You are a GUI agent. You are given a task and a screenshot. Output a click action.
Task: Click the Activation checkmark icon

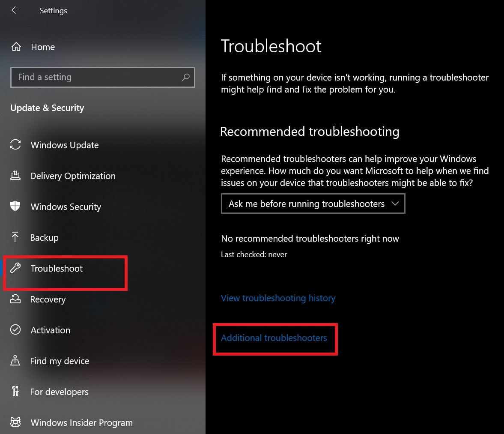point(15,330)
